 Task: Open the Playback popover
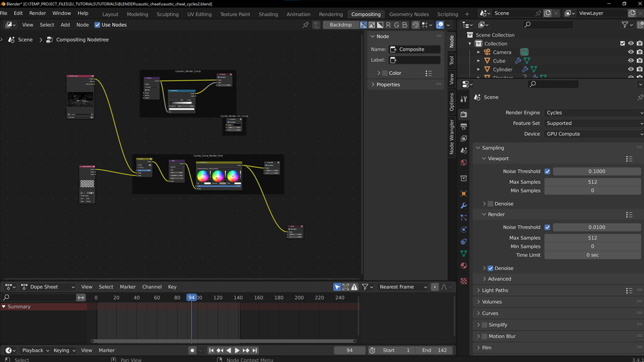point(35,350)
